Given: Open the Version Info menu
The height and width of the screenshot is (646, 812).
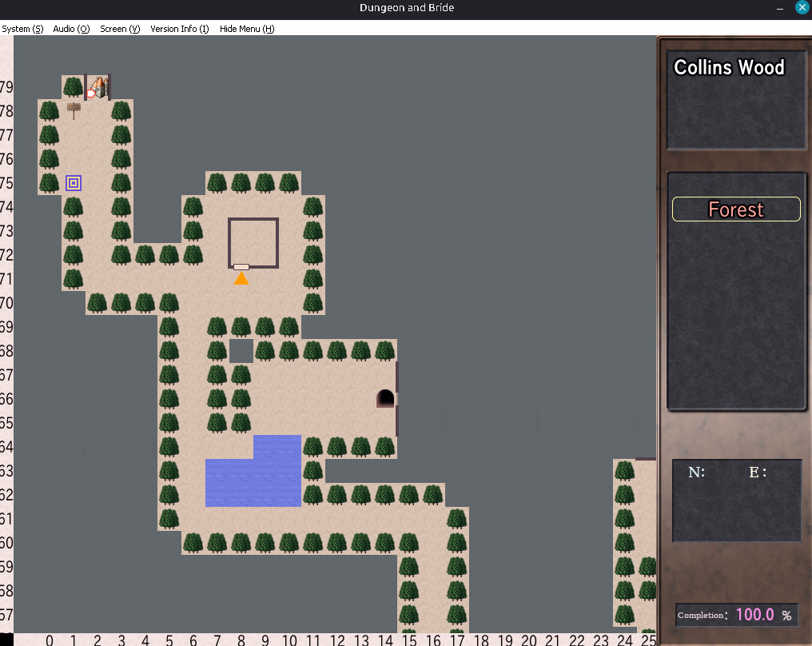Looking at the screenshot, I should [x=180, y=29].
